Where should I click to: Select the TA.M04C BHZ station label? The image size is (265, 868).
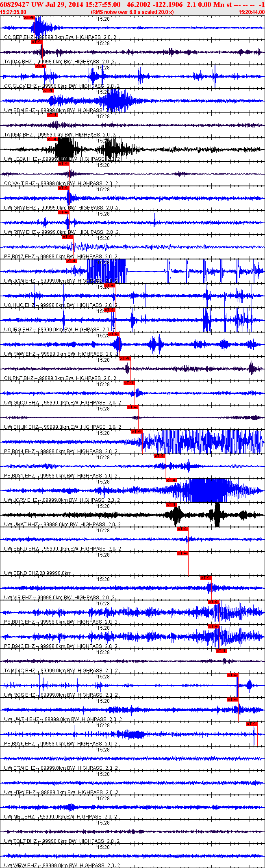(61, 671)
